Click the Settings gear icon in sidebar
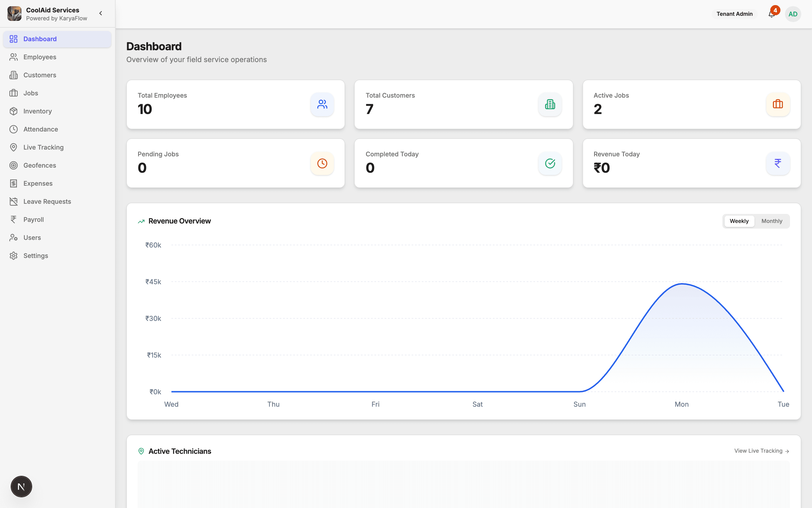This screenshot has height=508, width=812. tap(14, 256)
